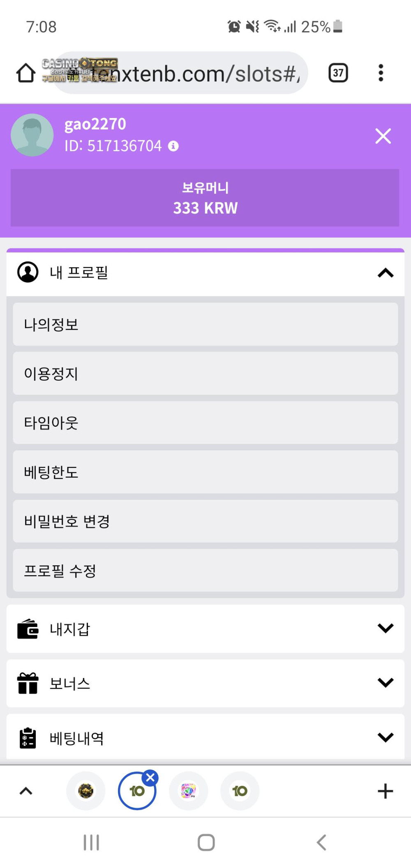Close the purple profile panel
Viewport: 411px width, 868px height.
point(383,136)
